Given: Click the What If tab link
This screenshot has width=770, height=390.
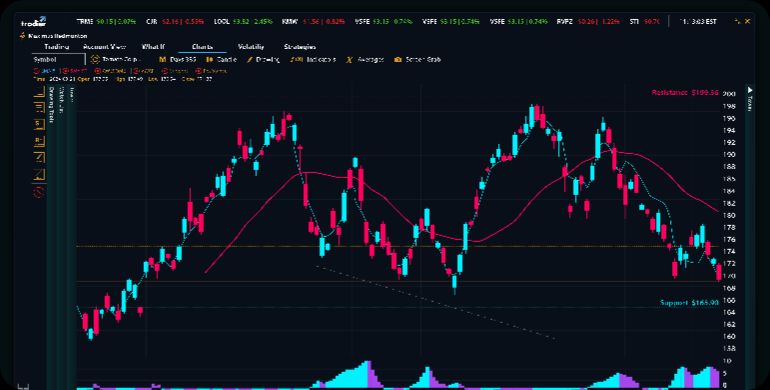Looking at the screenshot, I should coord(153,47).
